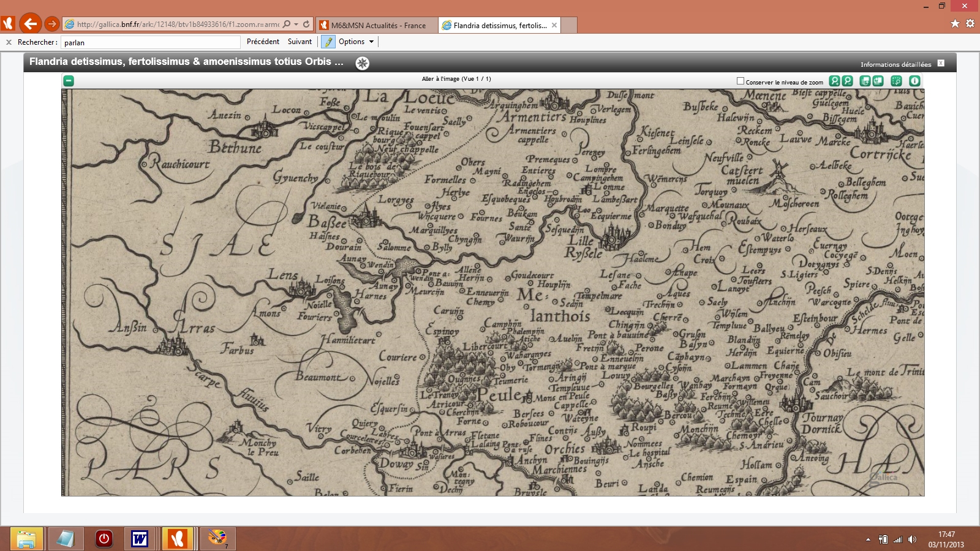Image resolution: width=980 pixels, height=551 pixels.
Task: Go forward with the browser forward arrow
Action: [x=52, y=24]
